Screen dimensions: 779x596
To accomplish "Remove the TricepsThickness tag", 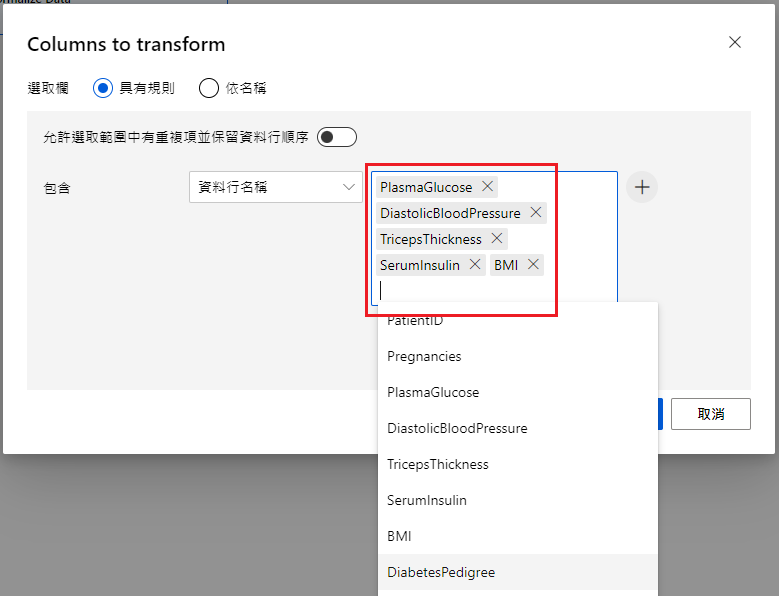I will coord(497,238).
